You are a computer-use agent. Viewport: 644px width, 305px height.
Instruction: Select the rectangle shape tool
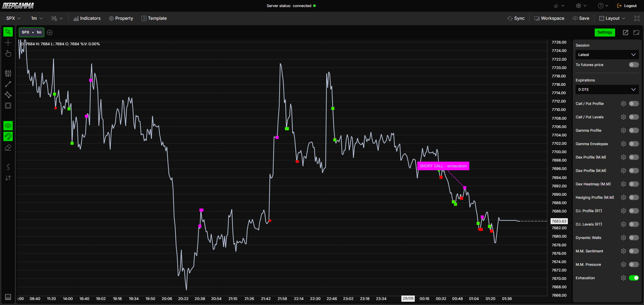pos(8,106)
